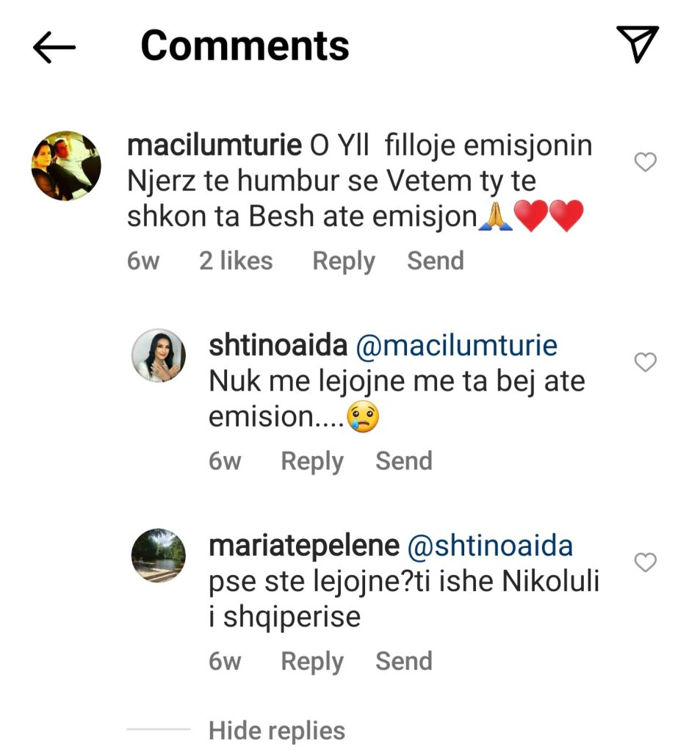The height and width of the screenshot is (752, 700).
Task: Open the share paper plane icon
Action: (636, 45)
